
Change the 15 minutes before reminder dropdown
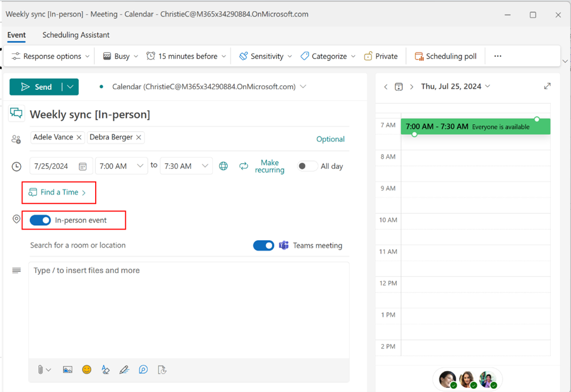click(186, 56)
